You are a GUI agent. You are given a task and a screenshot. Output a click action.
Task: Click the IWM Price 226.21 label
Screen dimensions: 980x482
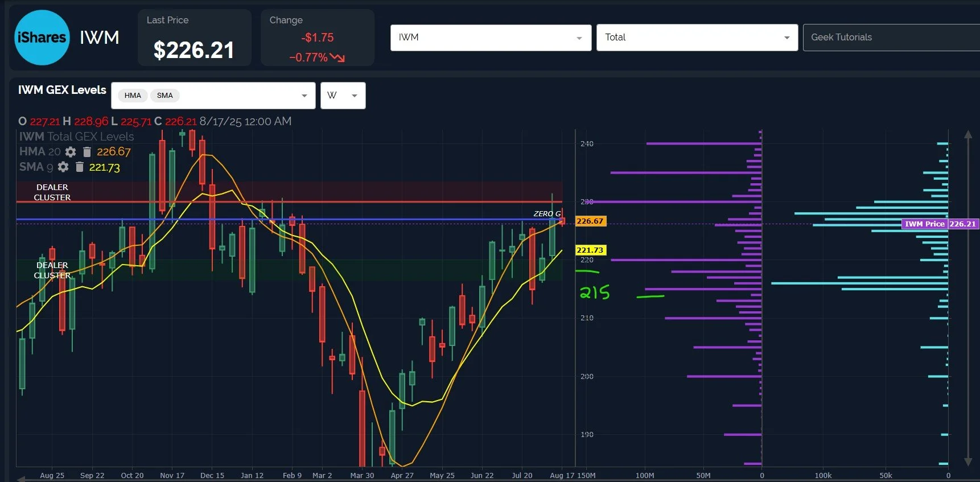click(940, 224)
